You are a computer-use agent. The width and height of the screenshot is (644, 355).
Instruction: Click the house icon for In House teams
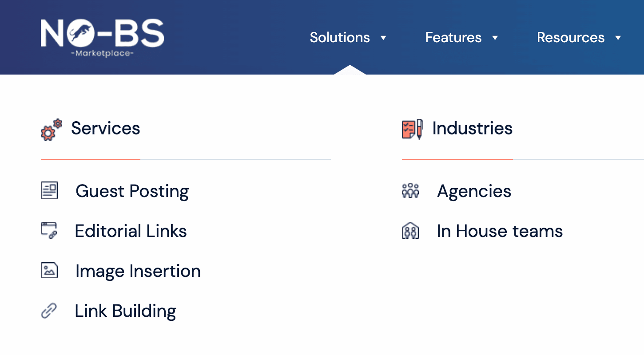(x=410, y=231)
